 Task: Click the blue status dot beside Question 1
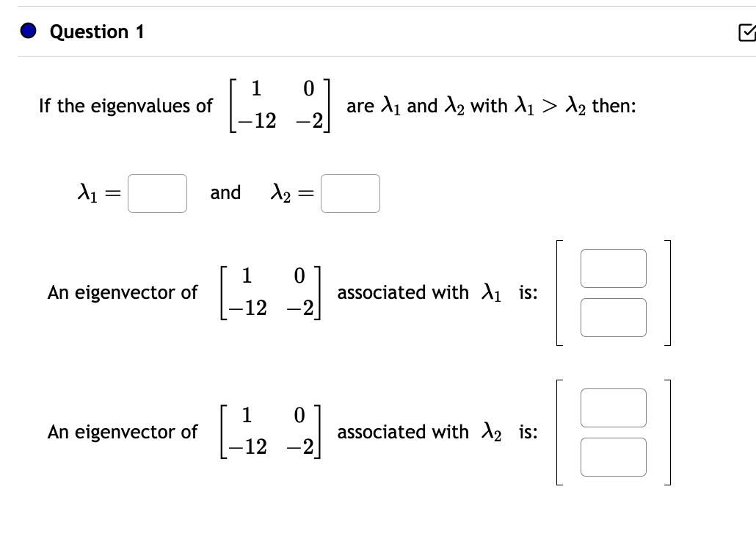point(27,31)
